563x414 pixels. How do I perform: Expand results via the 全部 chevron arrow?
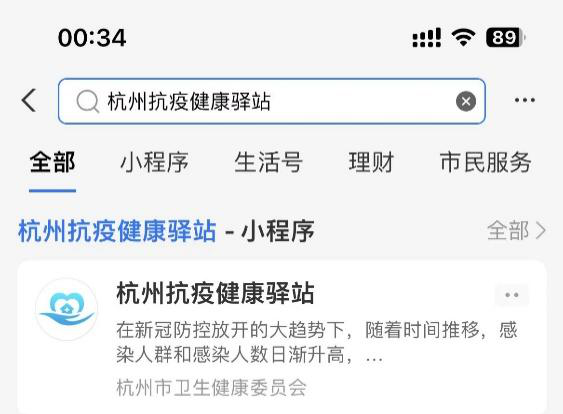point(541,230)
